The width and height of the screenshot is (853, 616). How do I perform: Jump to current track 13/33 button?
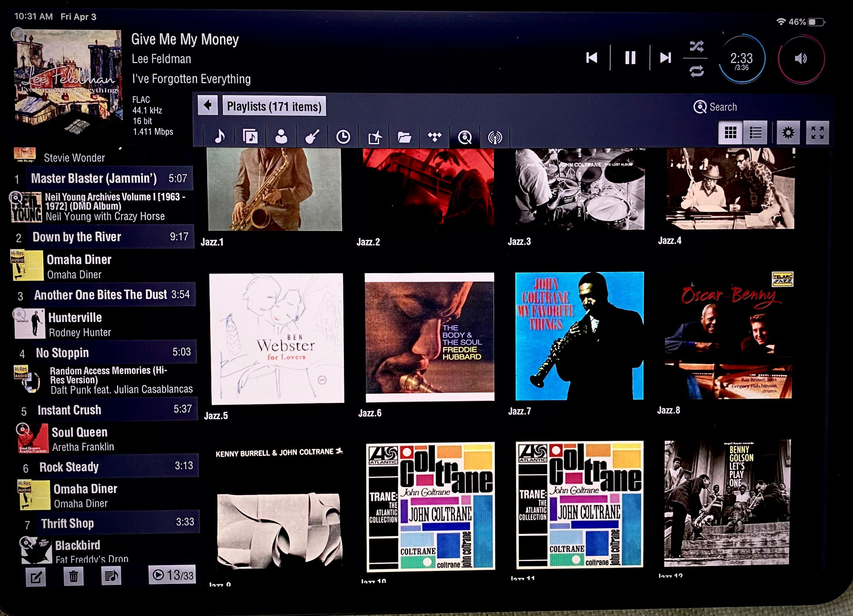[172, 575]
